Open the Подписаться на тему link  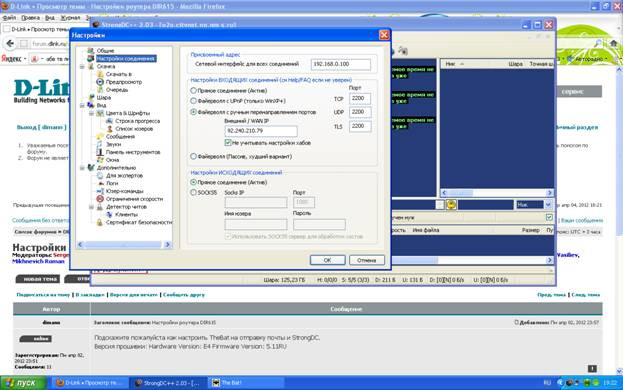pyautogui.click(x=43, y=295)
